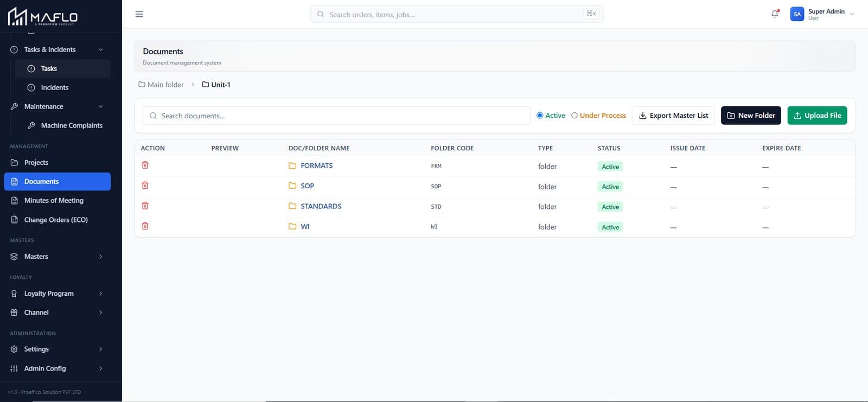Viewport: 868px width, 402px height.
Task: Open Incidents in the sidebar
Action: click(62, 87)
